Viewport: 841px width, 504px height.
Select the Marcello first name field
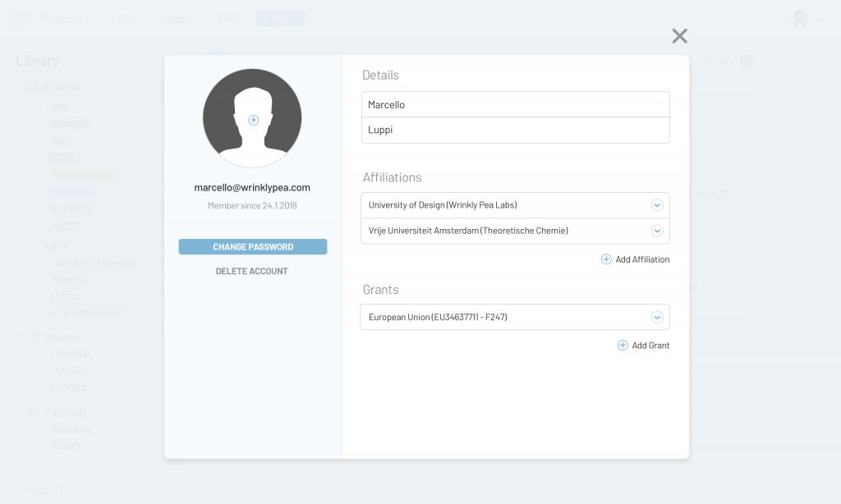[515, 104]
